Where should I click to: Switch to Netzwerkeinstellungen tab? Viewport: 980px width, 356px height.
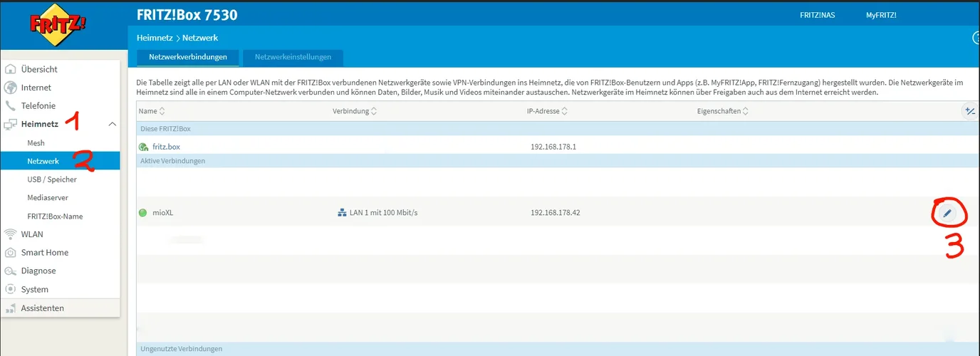293,57
